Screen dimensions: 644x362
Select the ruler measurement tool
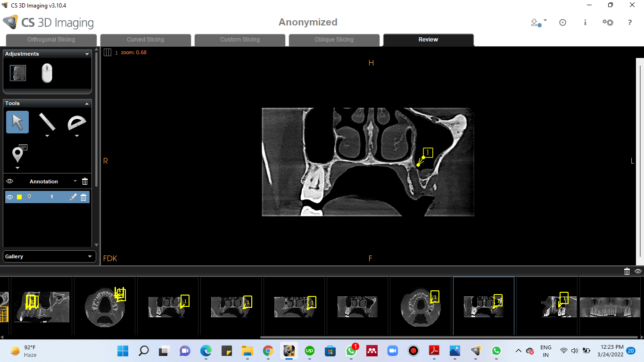[47, 122]
